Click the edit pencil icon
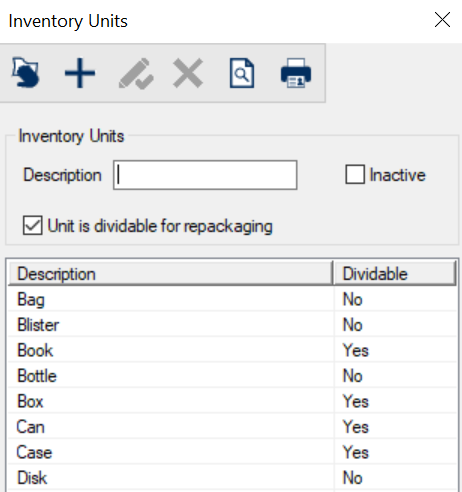The height and width of the screenshot is (492, 462). (x=136, y=73)
